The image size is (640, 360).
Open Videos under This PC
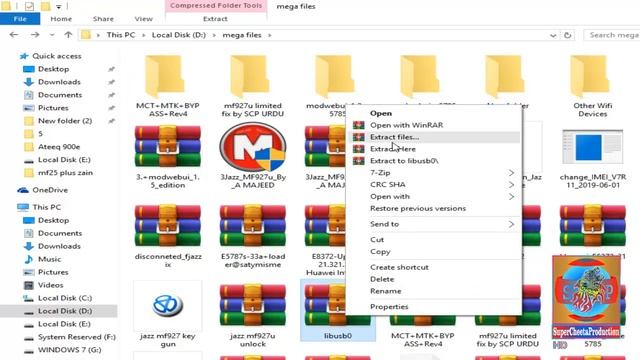51,285
